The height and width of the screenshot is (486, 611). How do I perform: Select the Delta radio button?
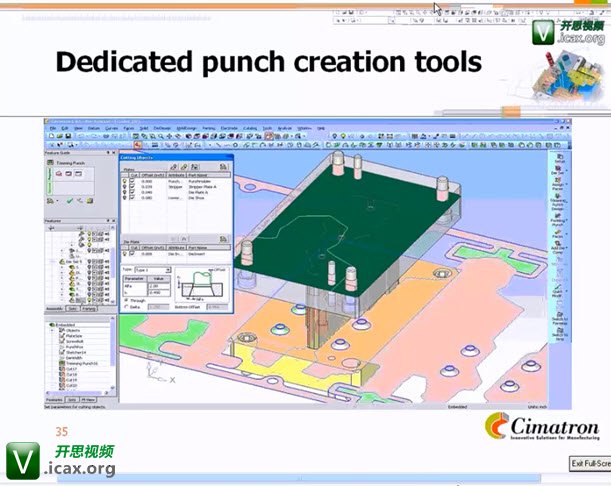click(x=126, y=307)
